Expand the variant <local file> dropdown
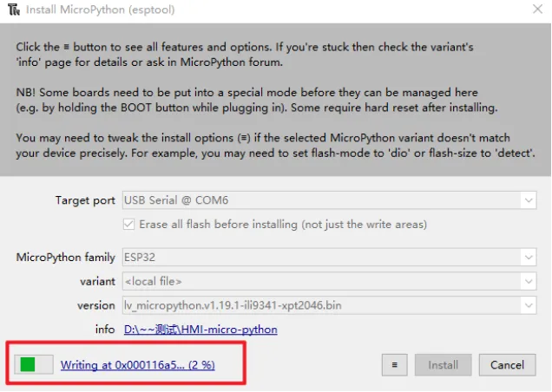The height and width of the screenshot is (392, 552). tap(528, 281)
